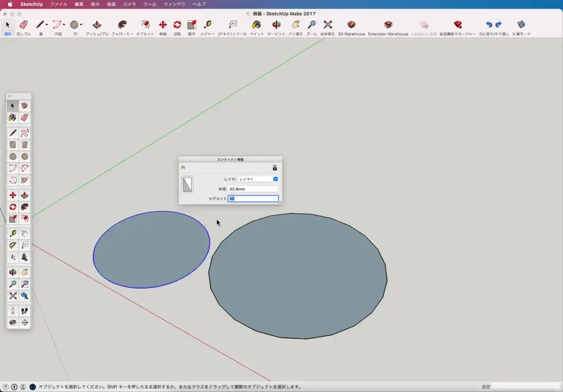This screenshot has width=563, height=392.
Task: Click the Previous view tool in the left palette
Action: (x=24, y=296)
